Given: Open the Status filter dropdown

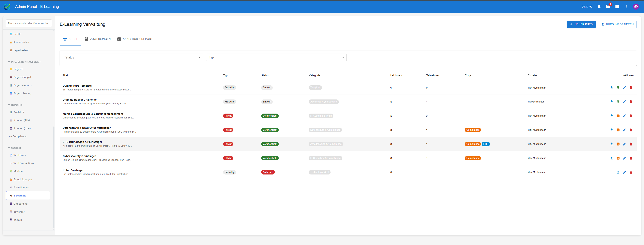Looking at the screenshot, I should 133,57.
